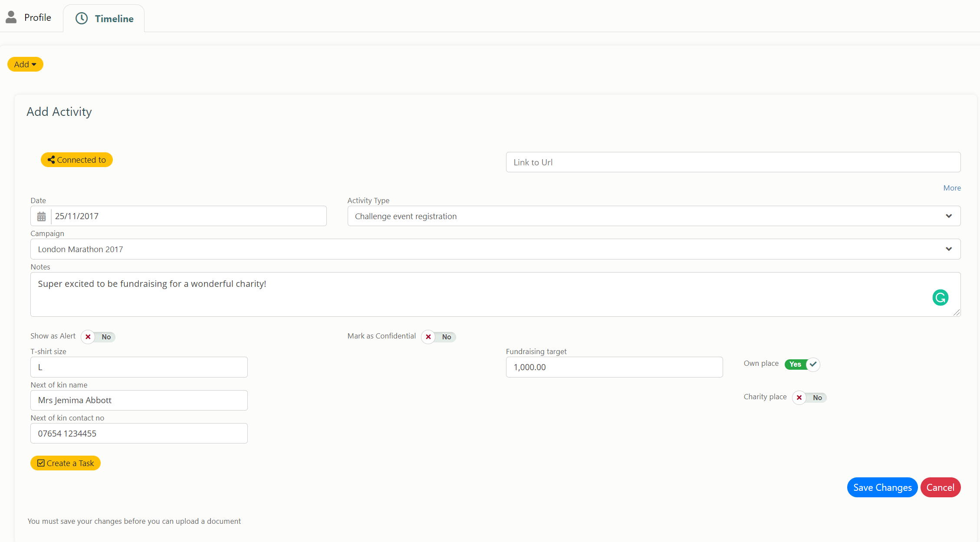Viewport: 980px width, 542px height.
Task: Click the upload document notice text
Action: 134,521
